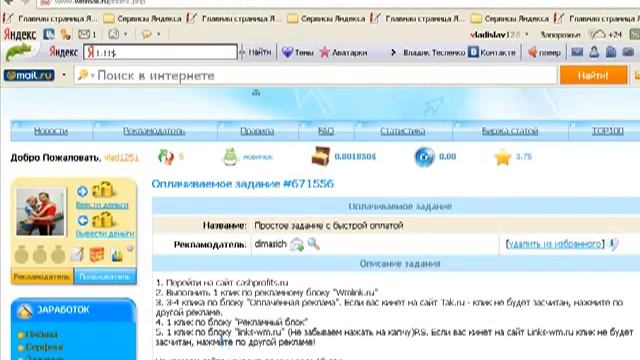The image size is (640, 360).
Task: Click the orange box icon in the profile panel
Action: coord(97,255)
